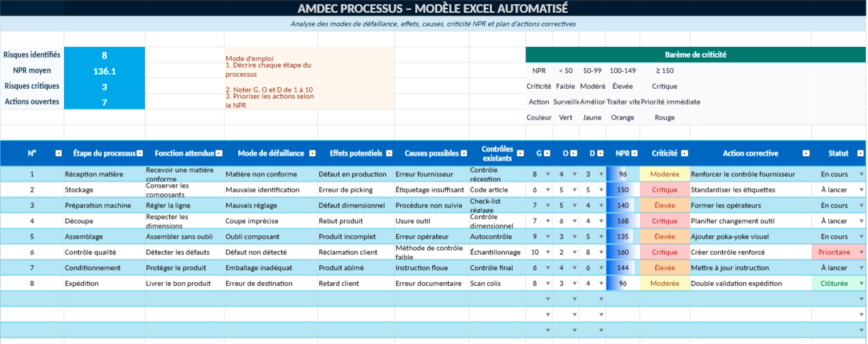Screen dimensions: 868x344
Task: Open the O column header filter
Action: (x=574, y=154)
